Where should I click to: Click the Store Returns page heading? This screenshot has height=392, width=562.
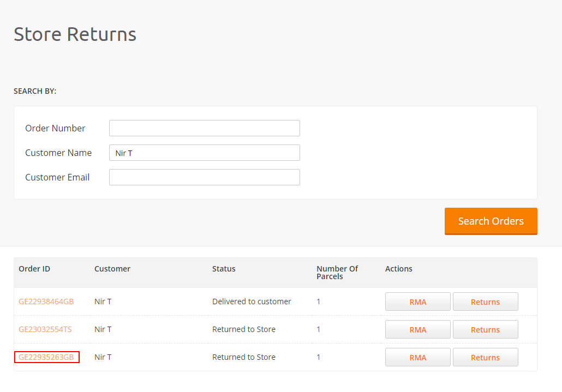(75, 34)
